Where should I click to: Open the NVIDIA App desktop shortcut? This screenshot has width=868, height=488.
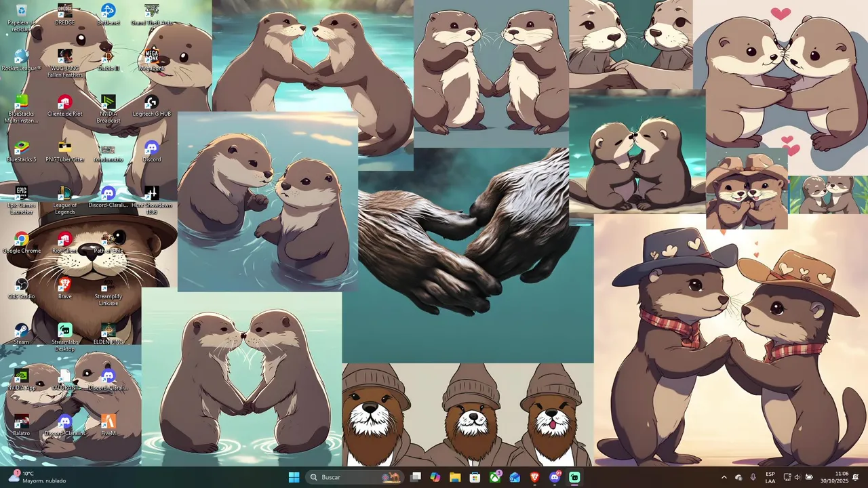[22, 380]
